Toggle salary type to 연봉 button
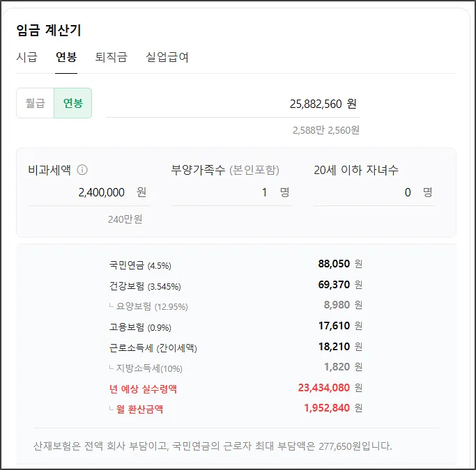Viewport: 476px width, 470px height. click(73, 103)
